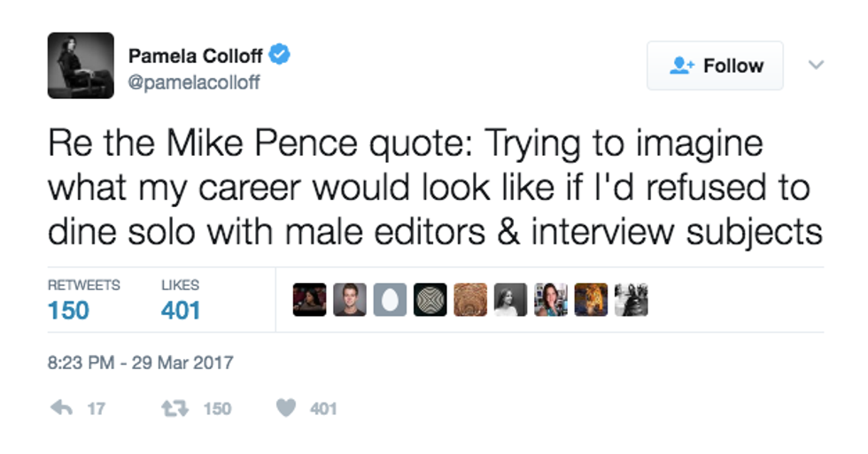
Task: View the 150 retweets list
Action: coord(68,311)
